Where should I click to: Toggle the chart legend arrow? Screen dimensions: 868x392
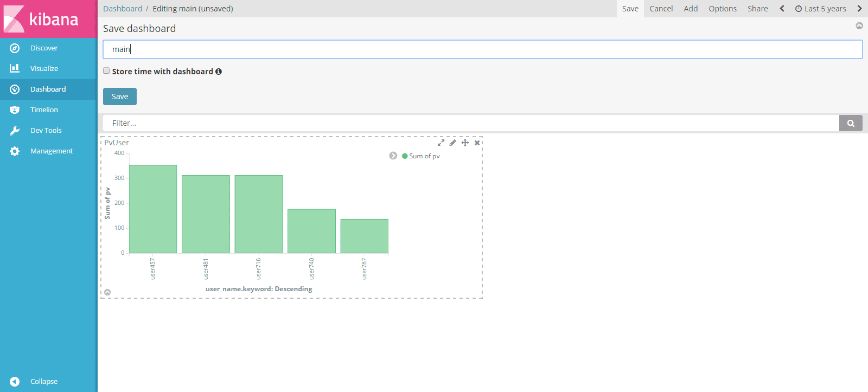393,156
